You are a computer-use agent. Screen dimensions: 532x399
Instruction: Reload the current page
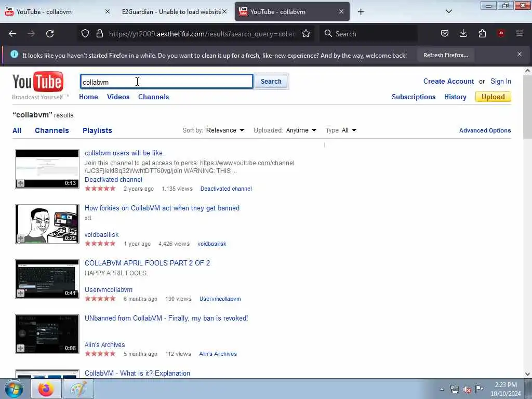[50, 34]
